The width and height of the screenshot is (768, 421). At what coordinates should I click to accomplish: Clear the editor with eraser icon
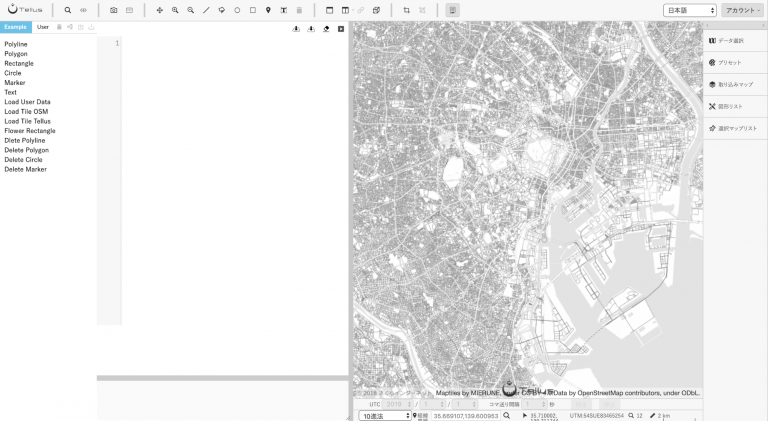(x=326, y=29)
